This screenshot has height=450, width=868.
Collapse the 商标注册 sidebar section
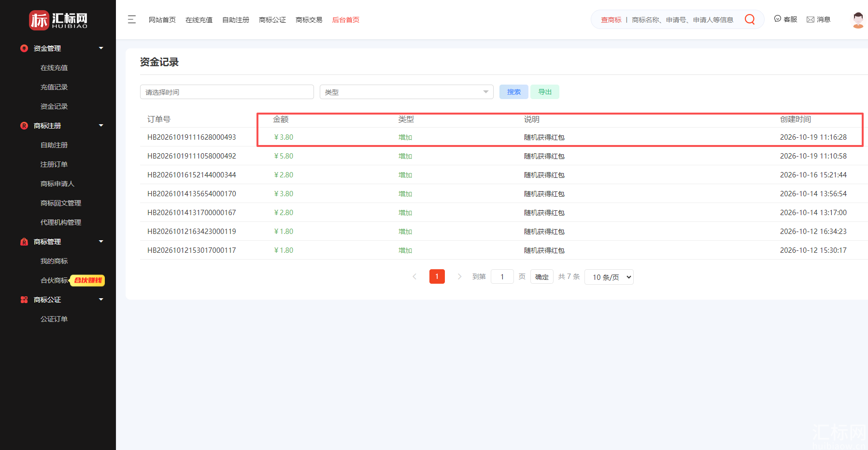click(x=101, y=126)
